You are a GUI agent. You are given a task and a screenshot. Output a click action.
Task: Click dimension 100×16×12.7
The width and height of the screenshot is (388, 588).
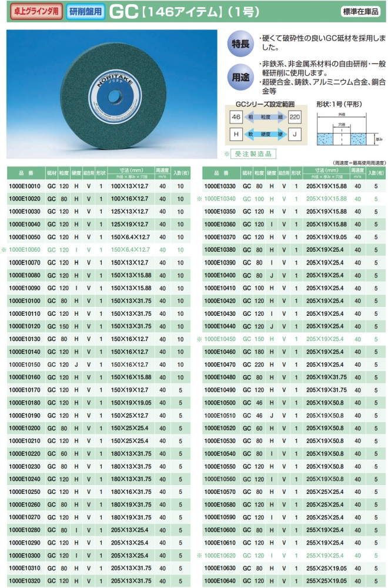[x=130, y=199]
